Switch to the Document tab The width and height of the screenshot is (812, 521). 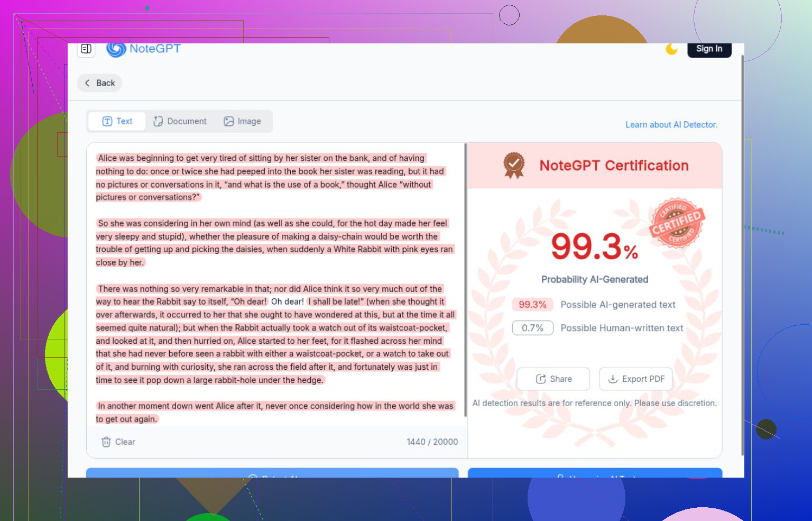180,121
